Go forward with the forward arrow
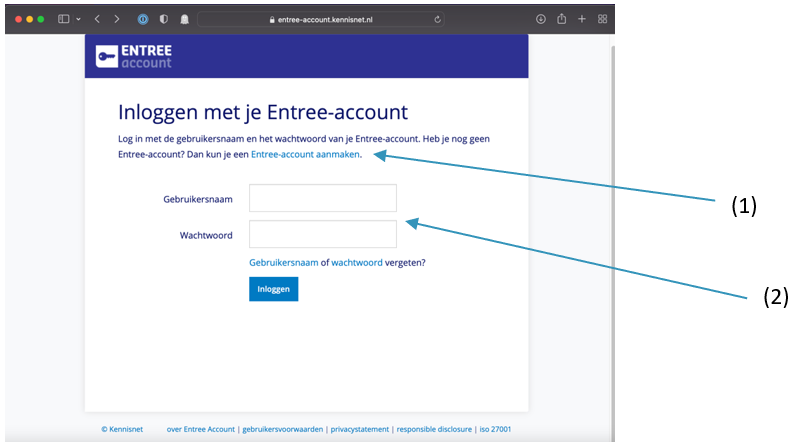 117,19
